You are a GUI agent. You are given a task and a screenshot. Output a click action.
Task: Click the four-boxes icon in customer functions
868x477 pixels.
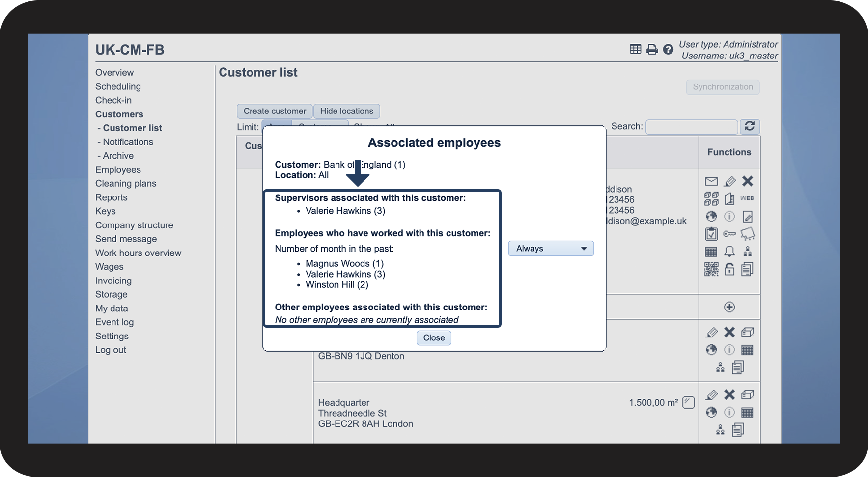pyautogui.click(x=711, y=198)
